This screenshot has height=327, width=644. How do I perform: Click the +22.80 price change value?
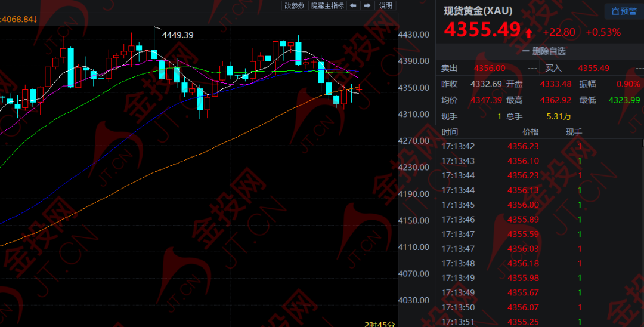(559, 32)
